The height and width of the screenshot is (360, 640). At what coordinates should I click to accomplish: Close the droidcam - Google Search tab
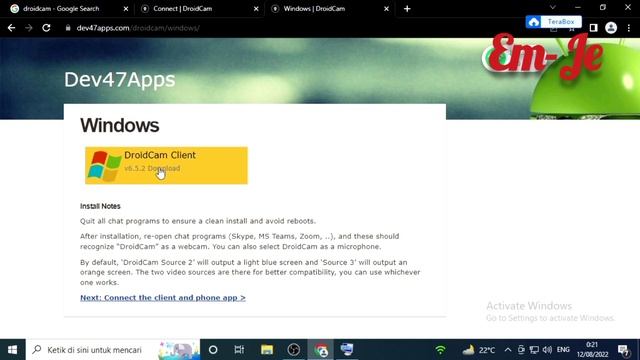126,9
